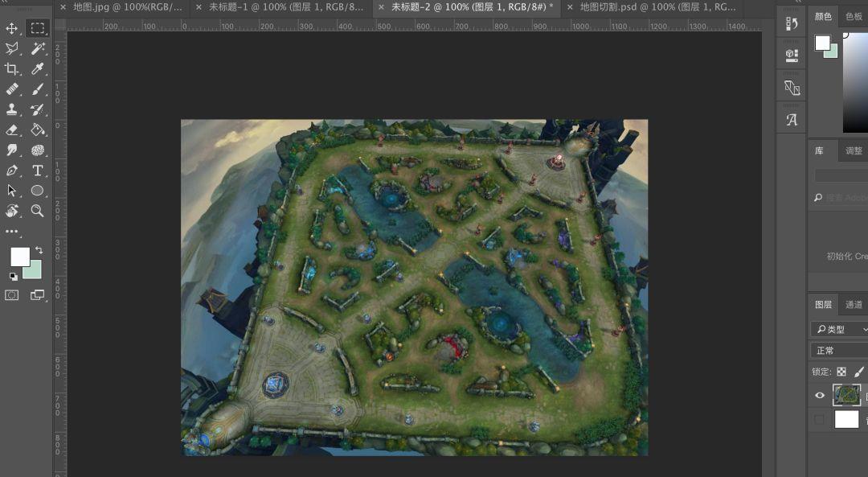Select the Horizontal Type tool
The height and width of the screenshot is (477, 868).
37,171
